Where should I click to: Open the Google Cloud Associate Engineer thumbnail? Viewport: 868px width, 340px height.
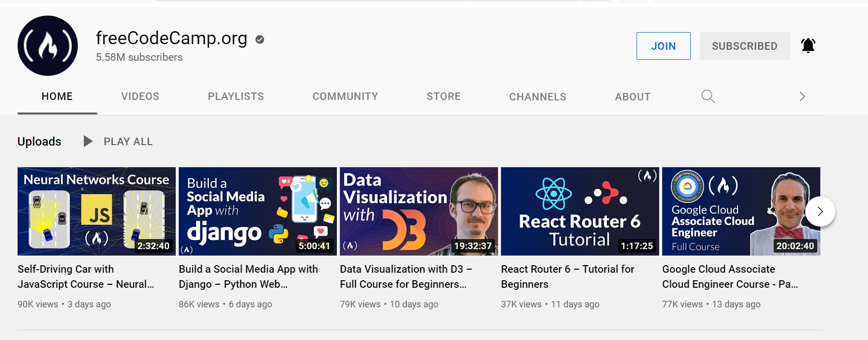pos(741,211)
